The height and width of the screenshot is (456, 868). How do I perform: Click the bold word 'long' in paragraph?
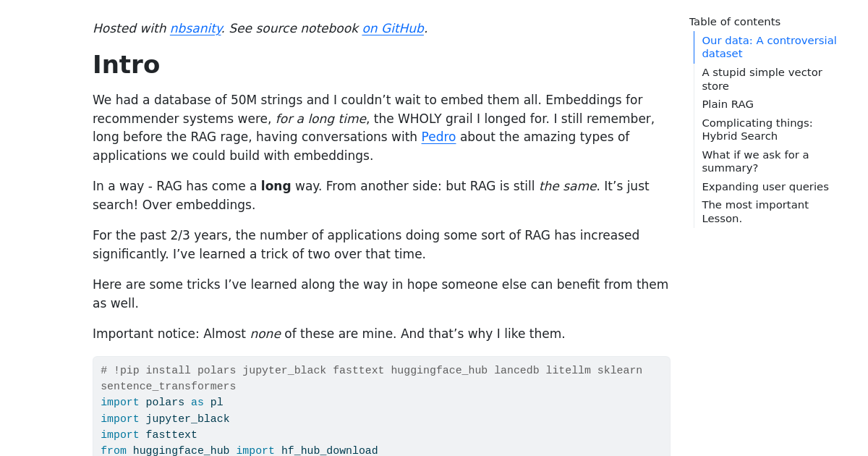click(276, 186)
